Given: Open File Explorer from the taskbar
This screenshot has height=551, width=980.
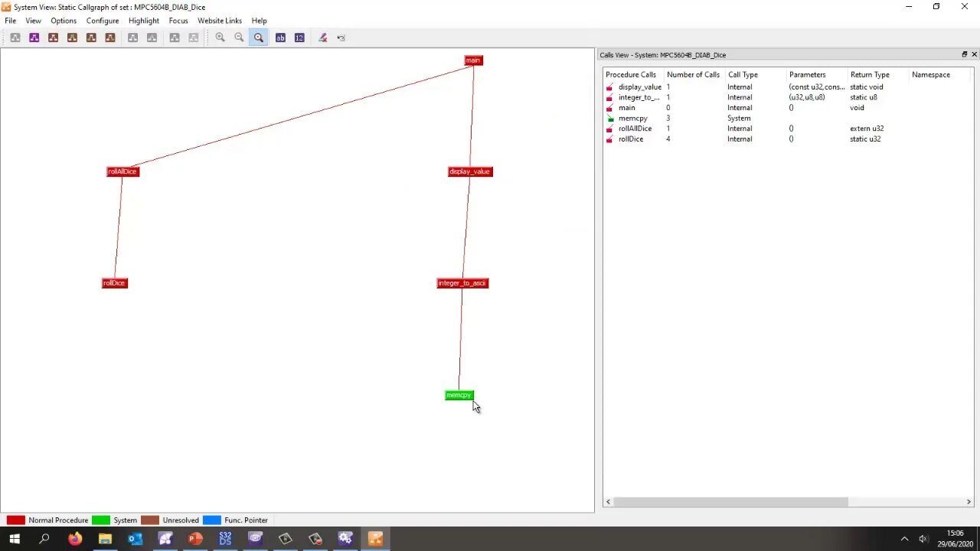Looking at the screenshot, I should coord(105,540).
